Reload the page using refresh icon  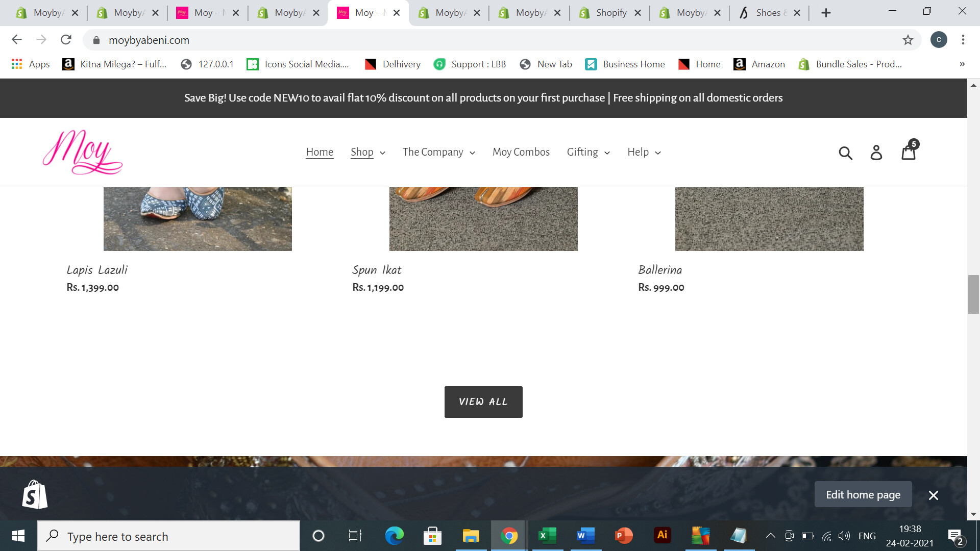pyautogui.click(x=66, y=40)
